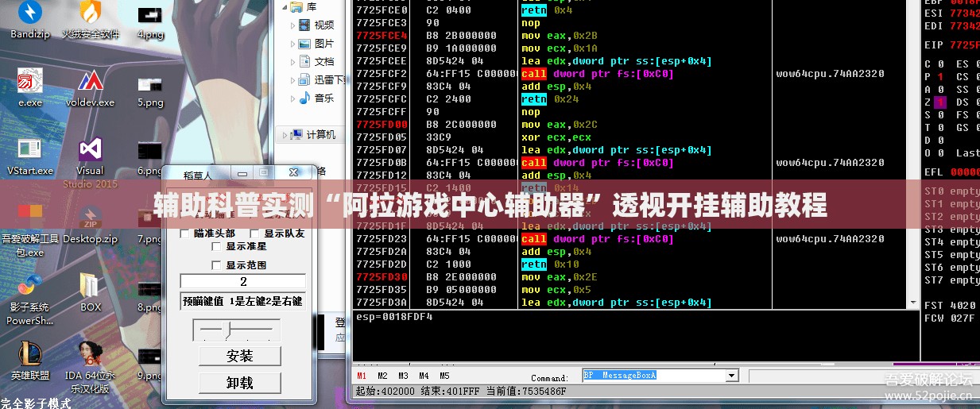Viewport: 980px width, 409px height.
Task: Select 吾爱破解工具包.exe desktop icon
Action: (x=30, y=231)
